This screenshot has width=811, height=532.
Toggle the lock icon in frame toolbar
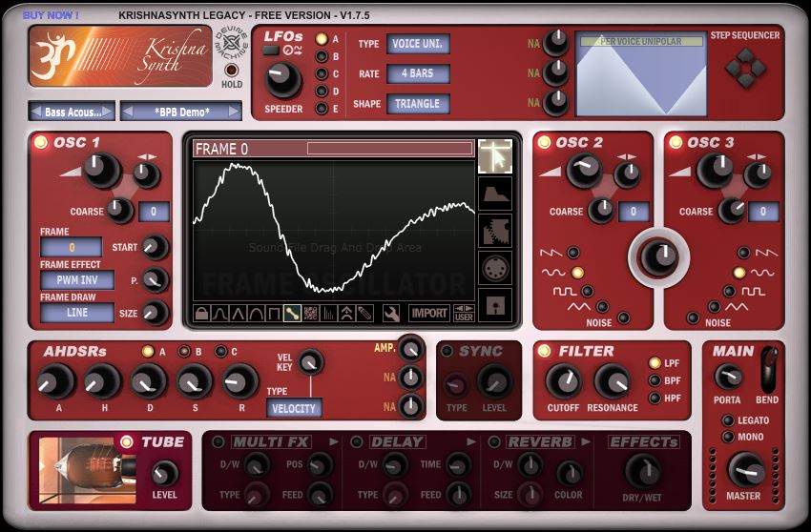201,313
